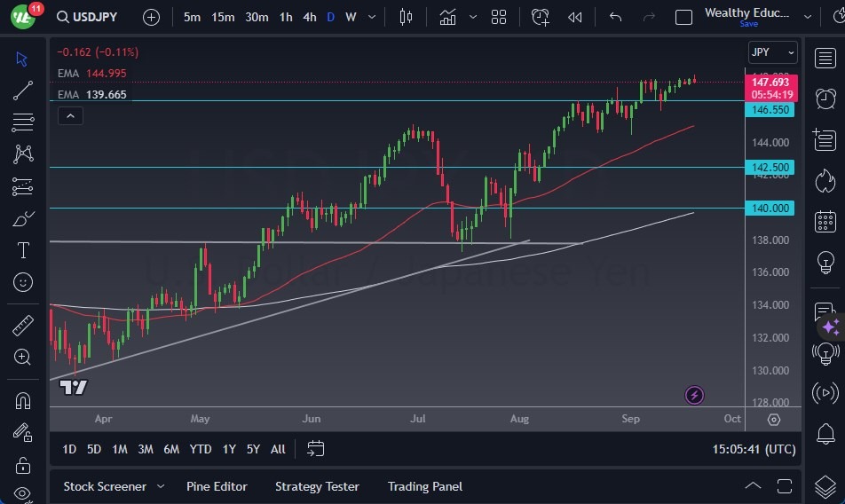
Task: Open the economic calendar panel
Action: 825,222
